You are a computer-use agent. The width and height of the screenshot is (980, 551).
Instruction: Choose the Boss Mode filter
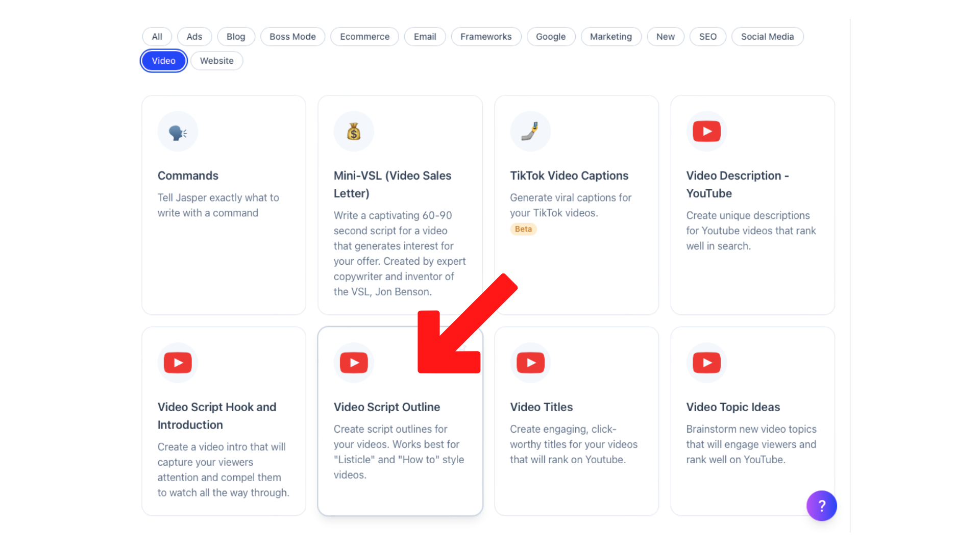click(x=292, y=36)
